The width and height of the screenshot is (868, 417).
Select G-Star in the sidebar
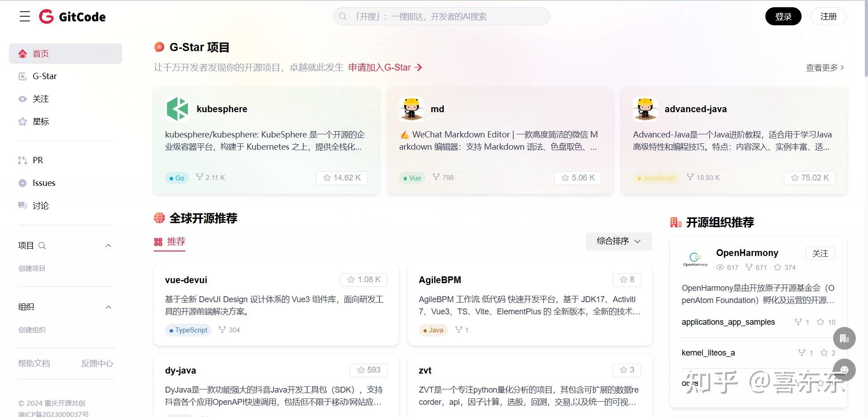pos(66,76)
